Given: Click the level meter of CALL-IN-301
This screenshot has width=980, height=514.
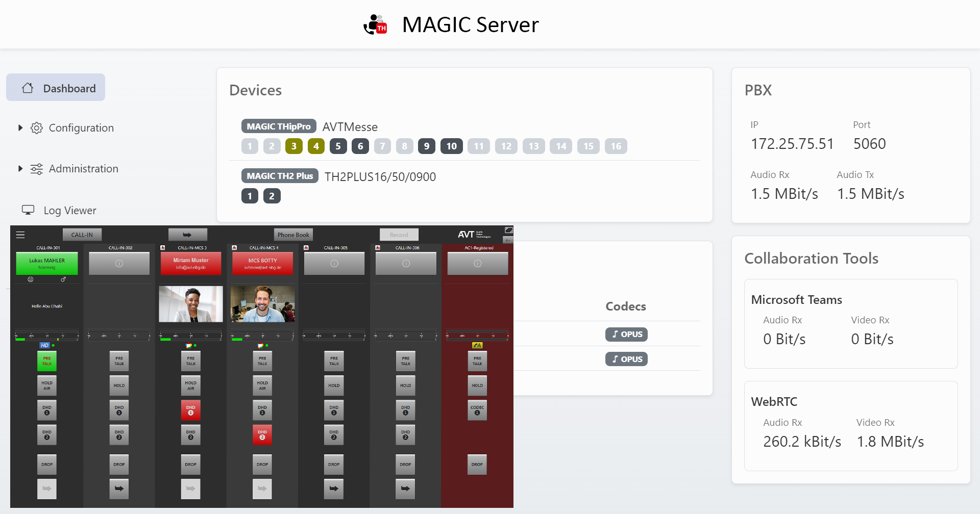Looking at the screenshot, I should (x=47, y=336).
